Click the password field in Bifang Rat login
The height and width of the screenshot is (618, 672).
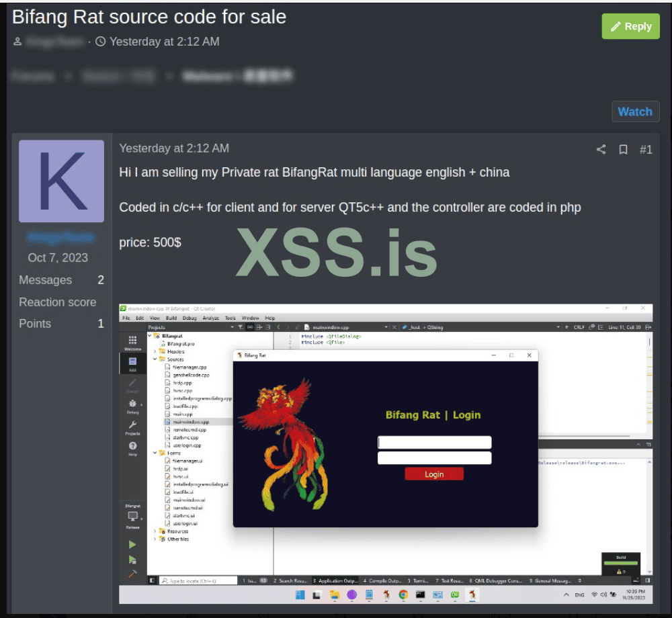tap(435, 458)
